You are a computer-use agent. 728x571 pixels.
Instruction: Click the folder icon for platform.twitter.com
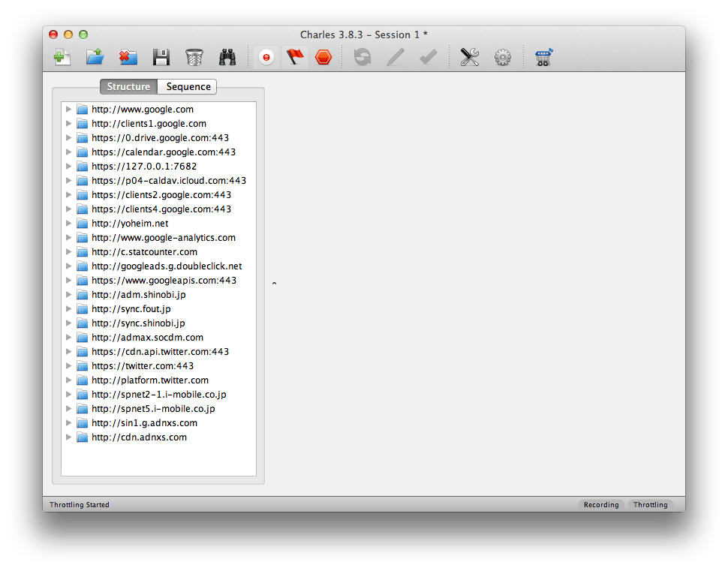pyautogui.click(x=82, y=380)
